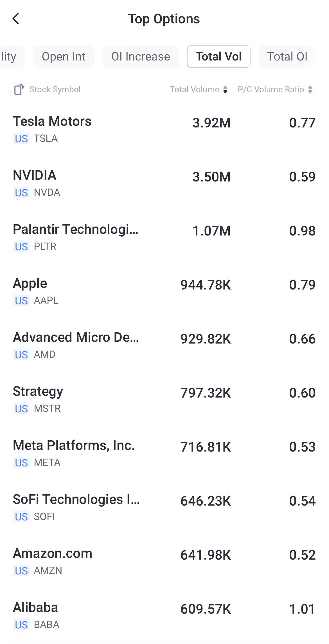Select the Total Vol tab
This screenshot has height=644, width=329.
[x=218, y=57]
